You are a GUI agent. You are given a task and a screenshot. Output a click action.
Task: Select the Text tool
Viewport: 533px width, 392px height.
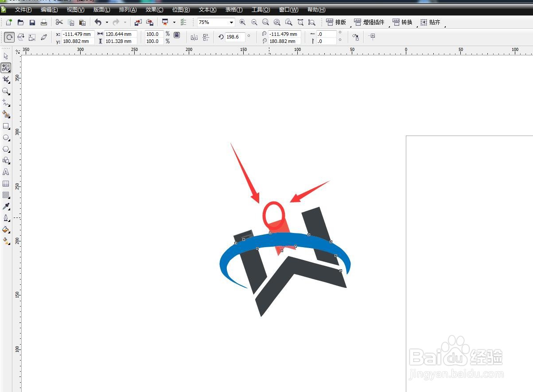pos(6,172)
